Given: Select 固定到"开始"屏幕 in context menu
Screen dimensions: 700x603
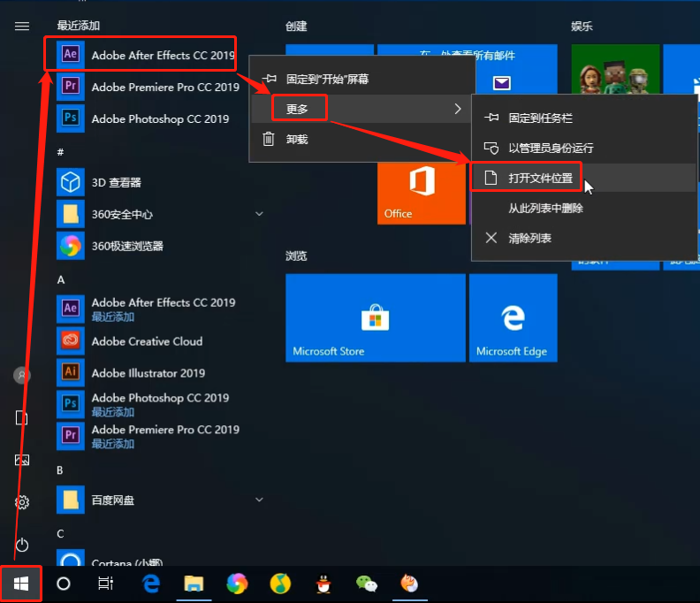Looking at the screenshot, I should (x=362, y=79).
